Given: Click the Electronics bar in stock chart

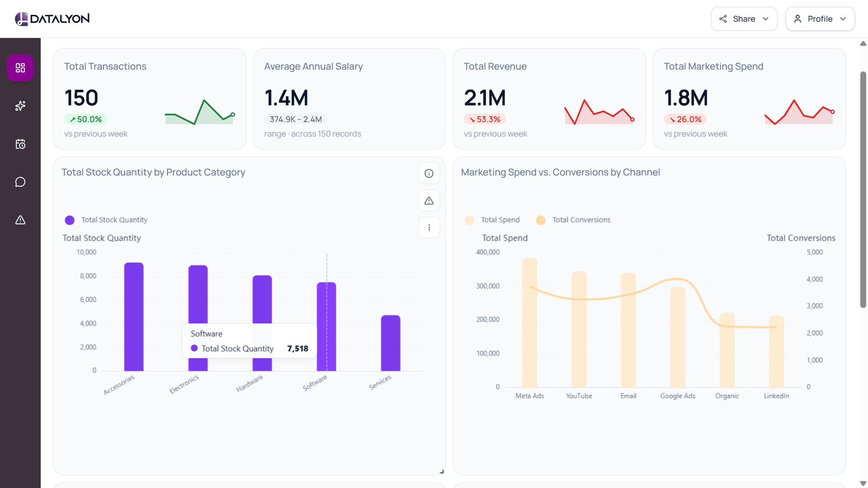Looking at the screenshot, I should pyautogui.click(x=198, y=294).
